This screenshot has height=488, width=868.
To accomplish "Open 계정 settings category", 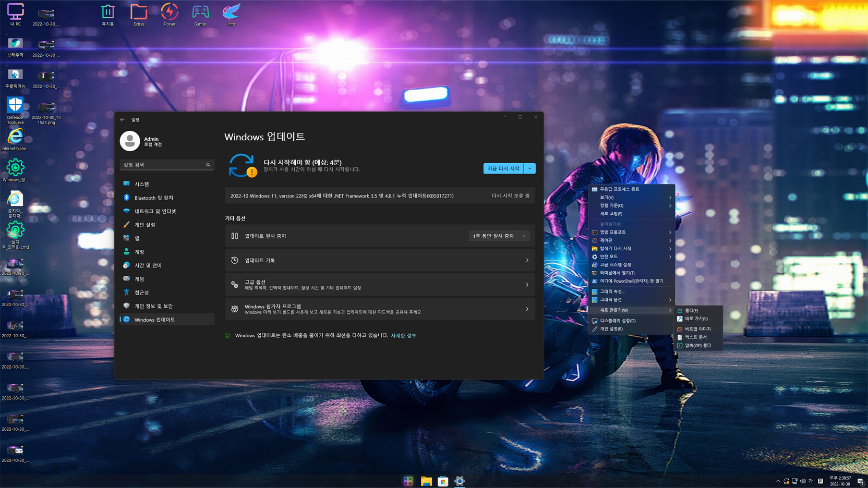I will point(167,252).
